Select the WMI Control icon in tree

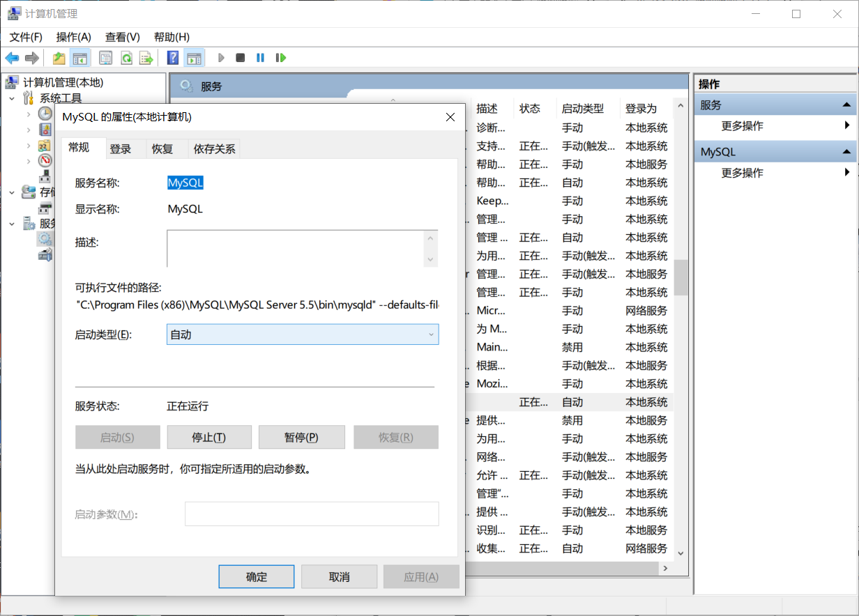(45, 255)
